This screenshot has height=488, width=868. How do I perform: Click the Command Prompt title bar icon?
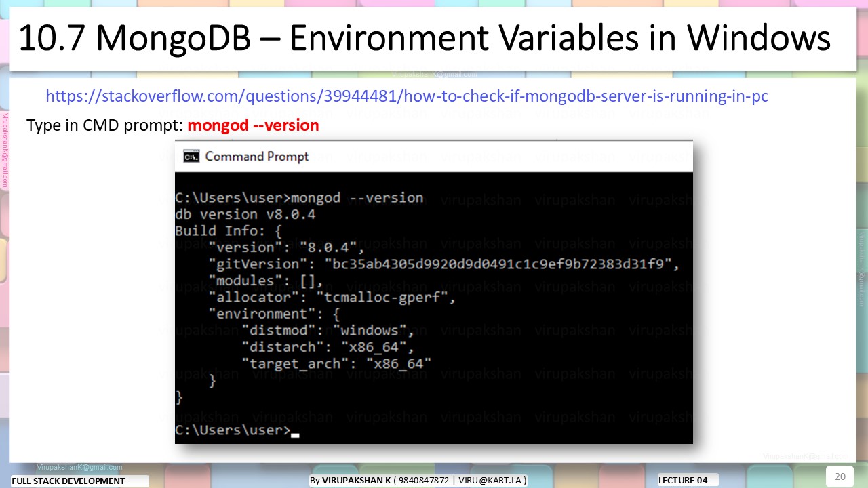pos(191,157)
